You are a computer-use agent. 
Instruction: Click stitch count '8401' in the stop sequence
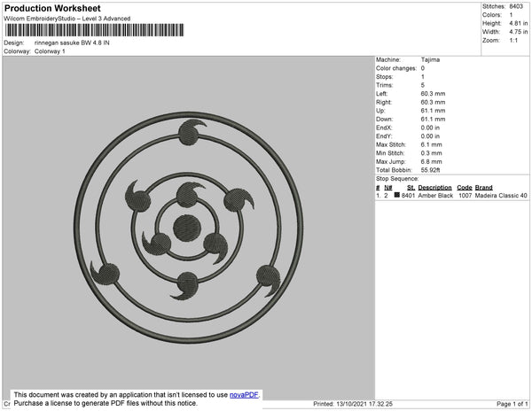click(408, 196)
